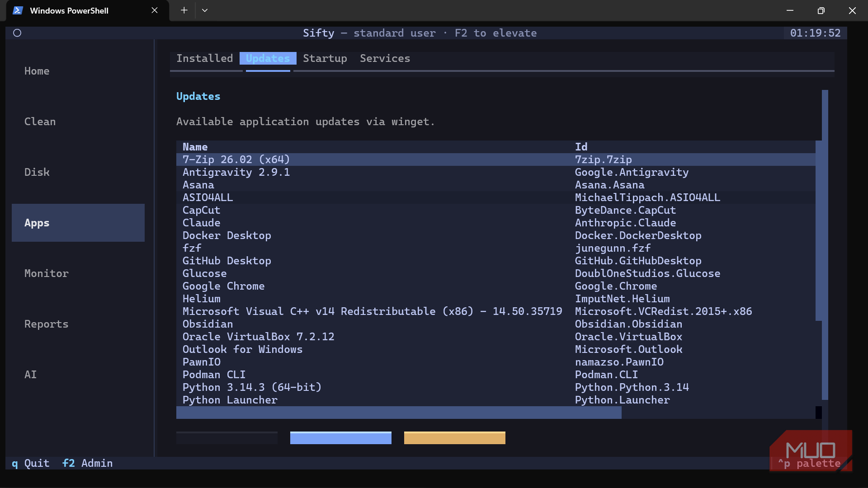Click the 01:19:52 clock in header
The height and width of the screenshot is (488, 868).
pyautogui.click(x=816, y=33)
